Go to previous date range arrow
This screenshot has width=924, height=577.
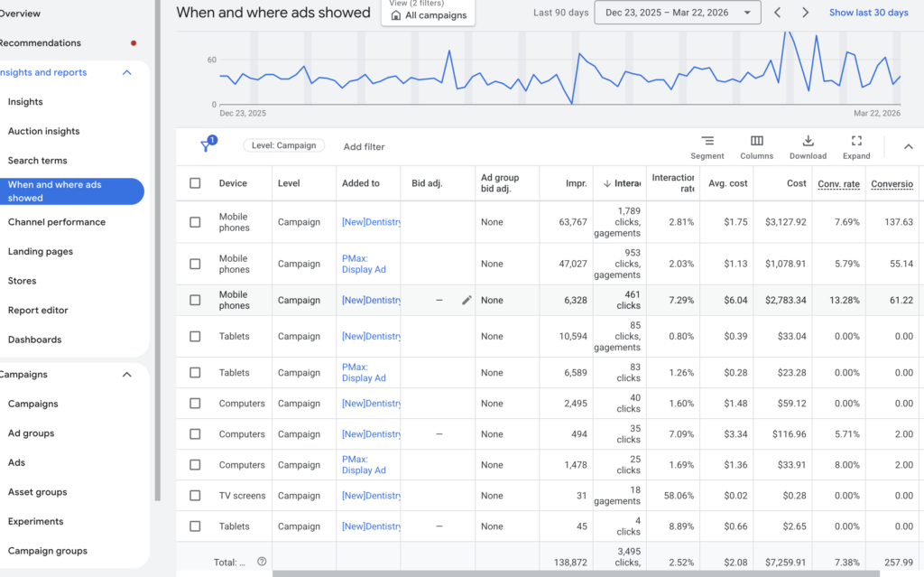778,13
